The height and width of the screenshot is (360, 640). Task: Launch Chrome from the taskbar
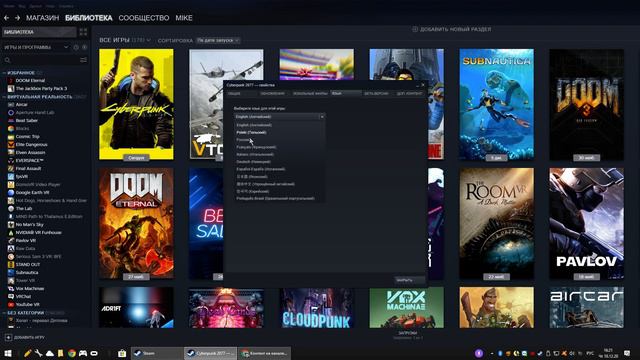click(72, 353)
